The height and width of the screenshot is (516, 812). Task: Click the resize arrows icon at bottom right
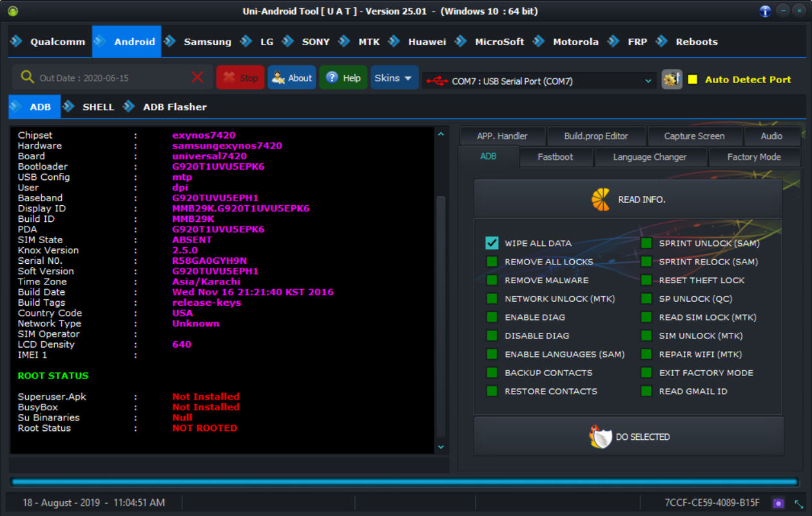798,503
